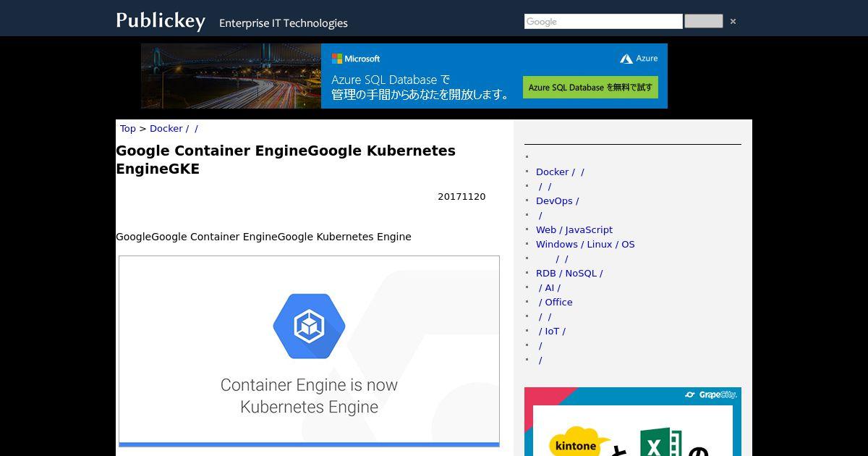868x456 pixels.
Task: Click the Kubernetes Engine hexagon icon
Action: click(309, 326)
